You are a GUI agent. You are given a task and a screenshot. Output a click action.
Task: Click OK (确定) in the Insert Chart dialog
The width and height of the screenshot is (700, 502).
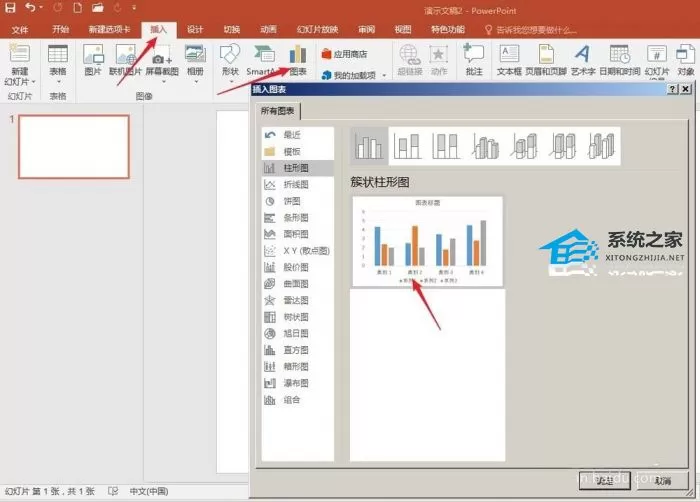[605, 481]
